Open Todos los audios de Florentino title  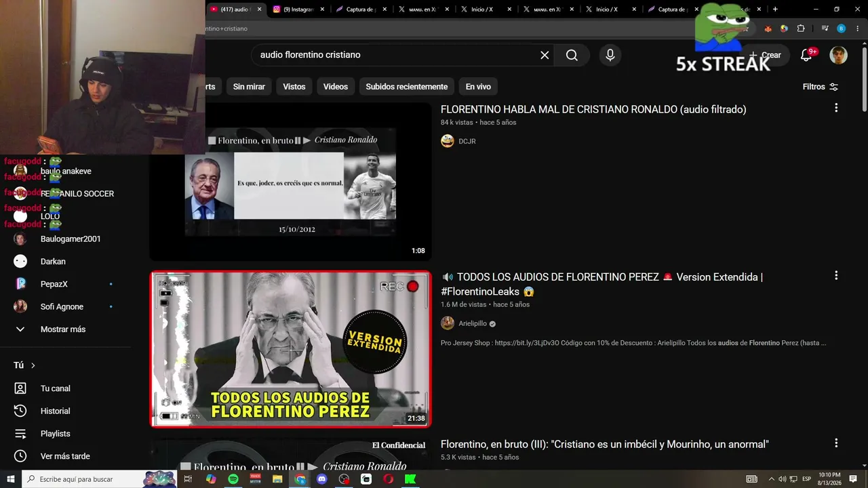602,284
